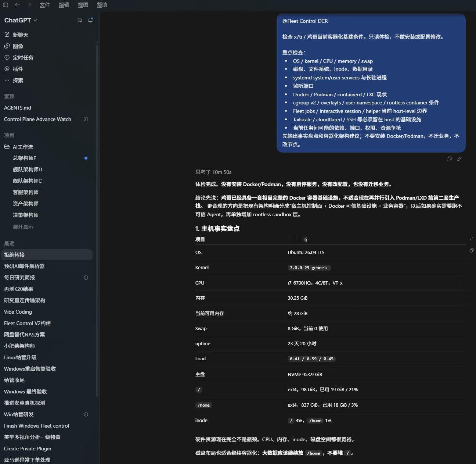Open the 帮助 menu
Image resolution: width=476 pixels, height=464 pixels.
[102, 5]
